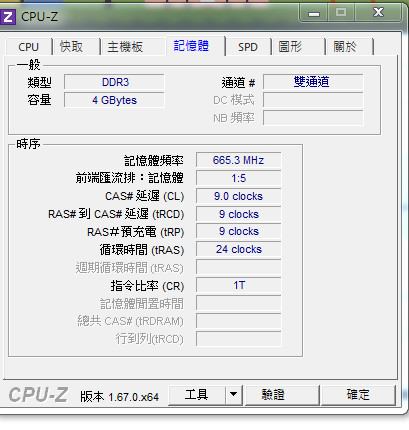
Task: Click the 指令比率 (CR) label
Action: point(147,286)
